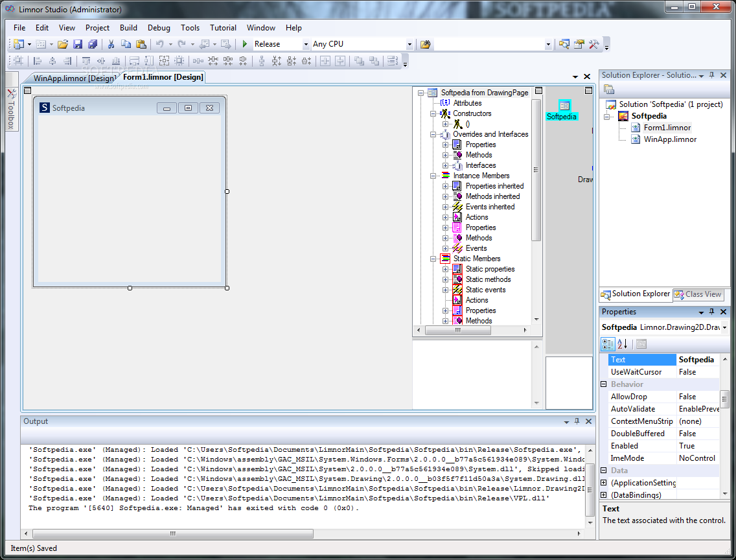The image size is (736, 560).
Task: Open the Debug menu
Action: coord(159,28)
